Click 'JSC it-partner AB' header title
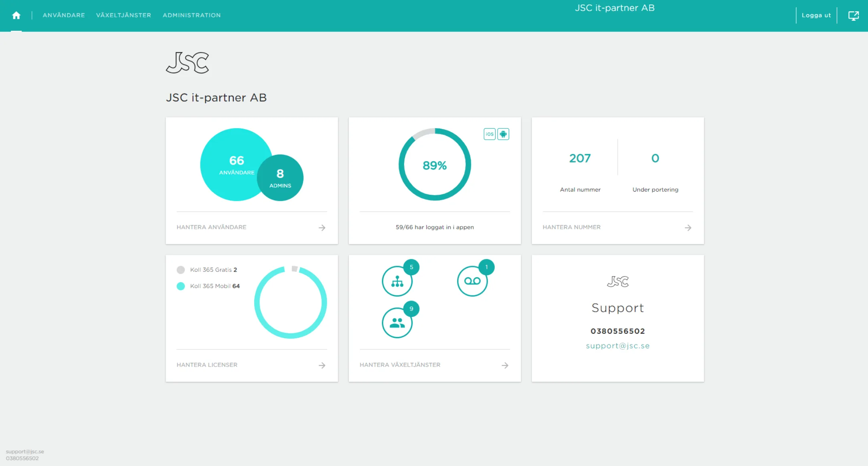Image resolution: width=868 pixels, height=466 pixels. (615, 8)
